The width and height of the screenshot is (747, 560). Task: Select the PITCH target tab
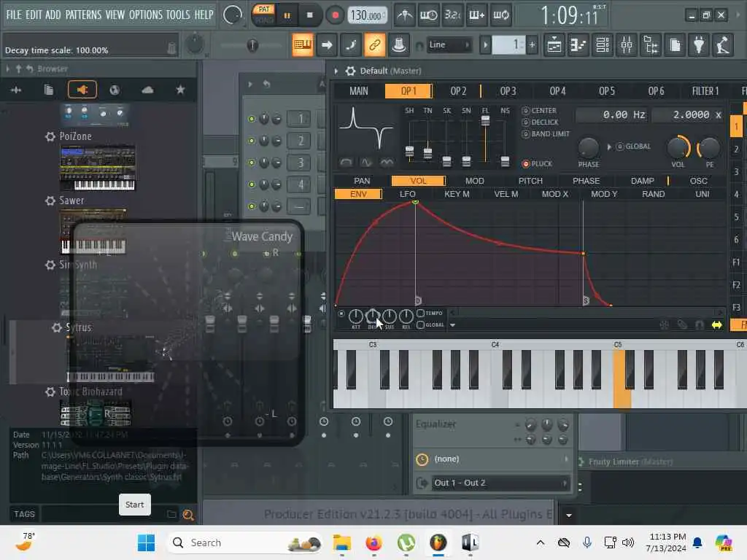[530, 181]
